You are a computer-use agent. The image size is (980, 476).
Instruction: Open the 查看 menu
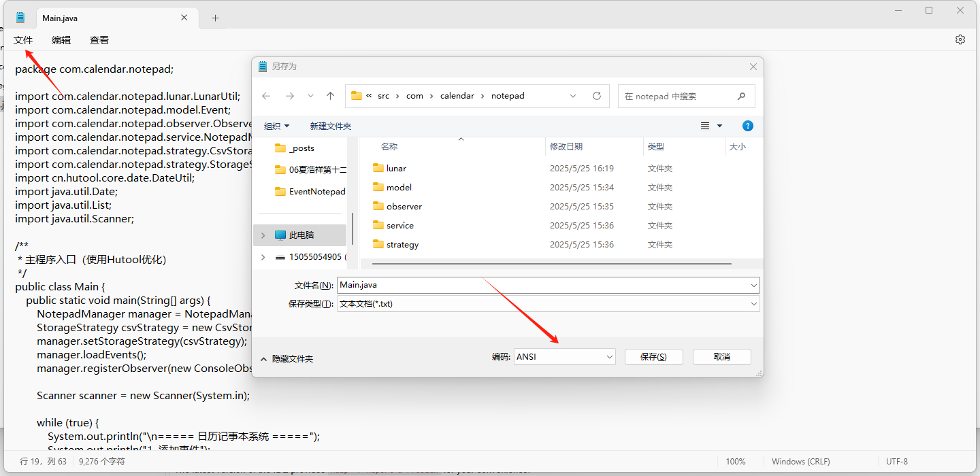[x=99, y=40]
